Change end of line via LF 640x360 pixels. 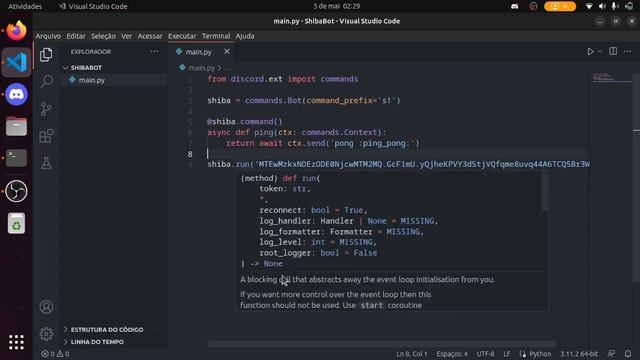[x=507, y=354]
